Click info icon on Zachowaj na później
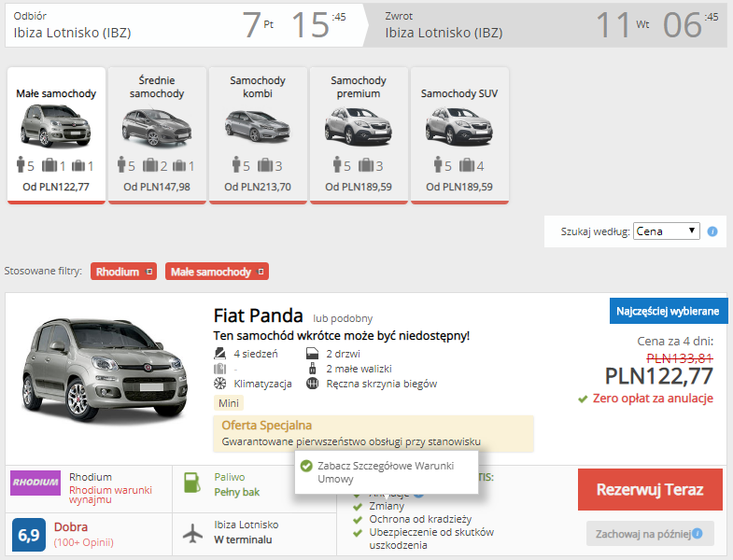733x560 pixels. click(697, 533)
